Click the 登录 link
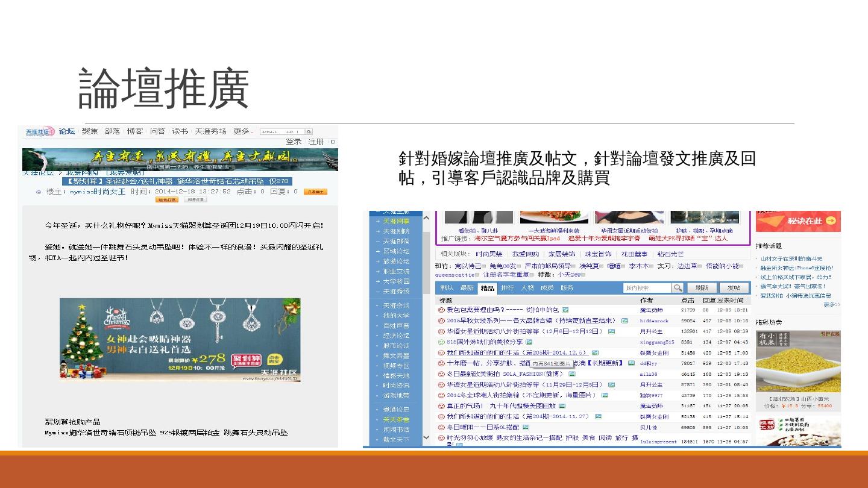 (x=294, y=142)
